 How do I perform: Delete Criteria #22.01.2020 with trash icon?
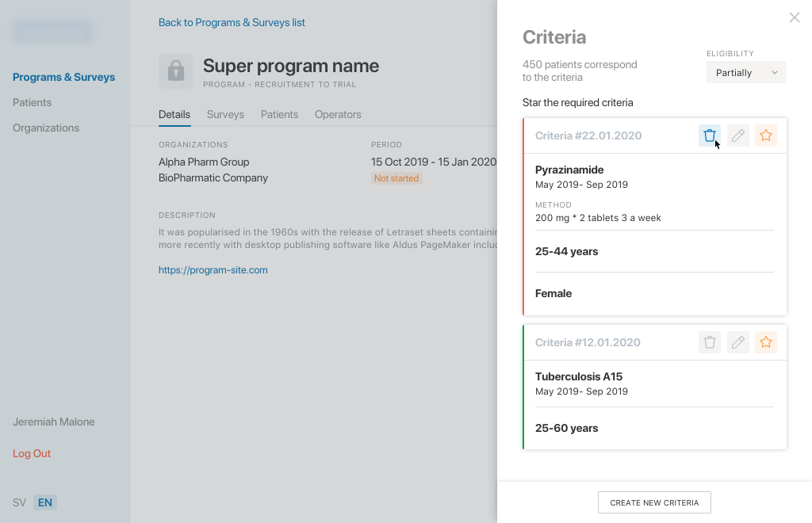coord(710,136)
